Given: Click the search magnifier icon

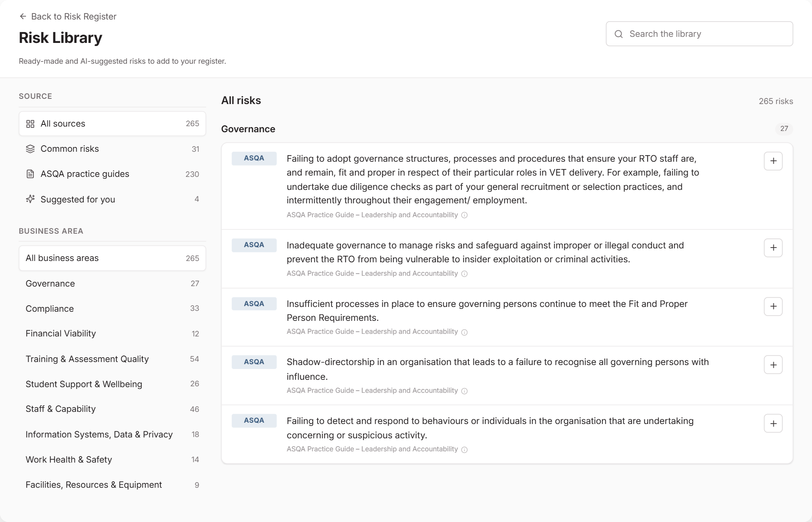Looking at the screenshot, I should pos(619,34).
